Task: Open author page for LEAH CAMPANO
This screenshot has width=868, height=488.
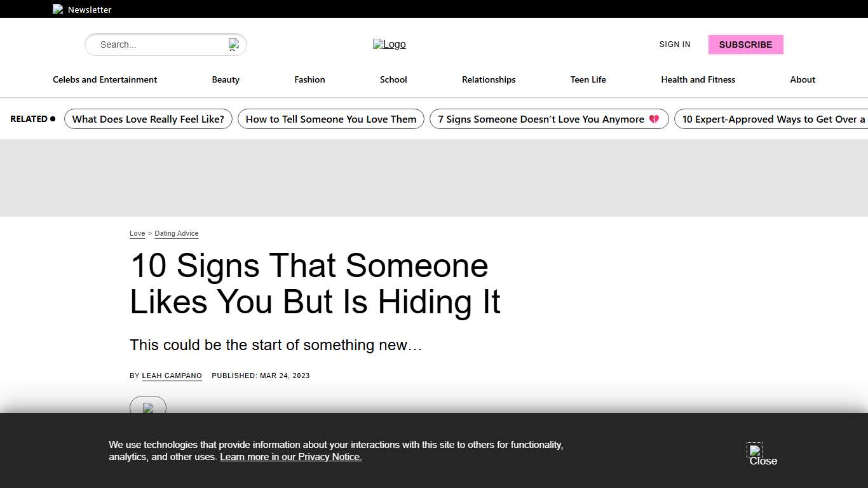Action: click(172, 376)
